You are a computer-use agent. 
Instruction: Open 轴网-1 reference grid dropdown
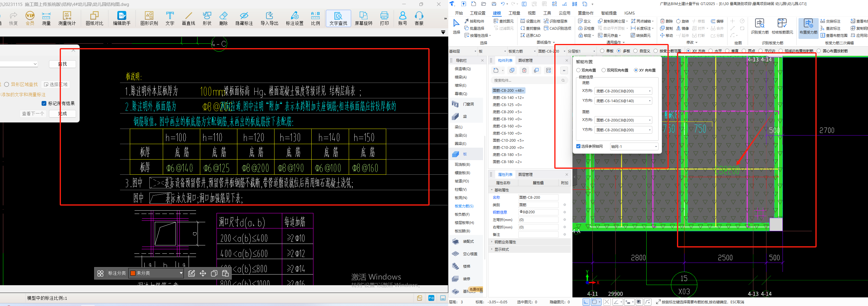pyautogui.click(x=634, y=146)
